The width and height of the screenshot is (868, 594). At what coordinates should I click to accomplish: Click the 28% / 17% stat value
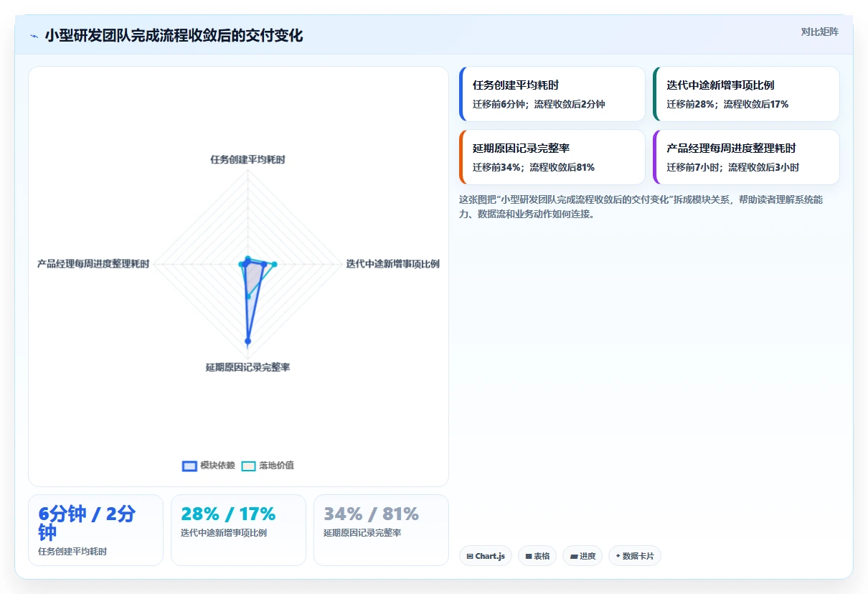pyautogui.click(x=228, y=514)
